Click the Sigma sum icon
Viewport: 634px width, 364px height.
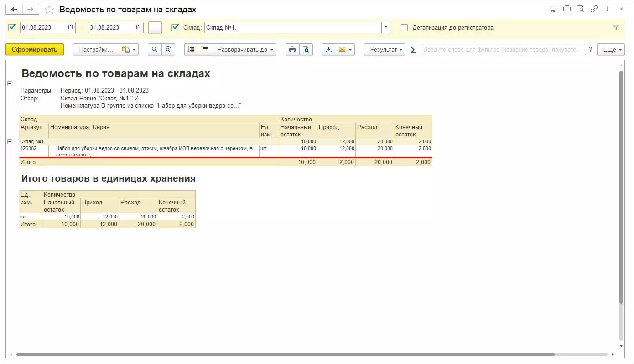[413, 50]
